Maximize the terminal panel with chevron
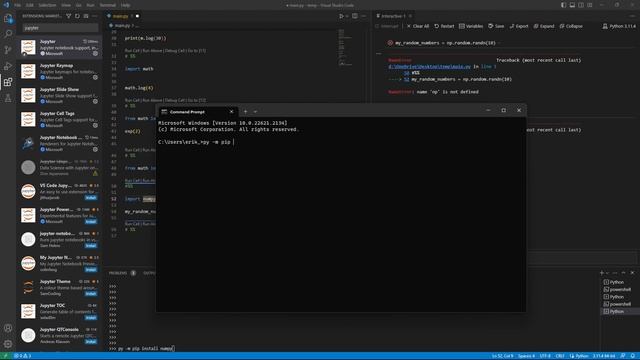The height and width of the screenshot is (360, 640). coord(623,273)
